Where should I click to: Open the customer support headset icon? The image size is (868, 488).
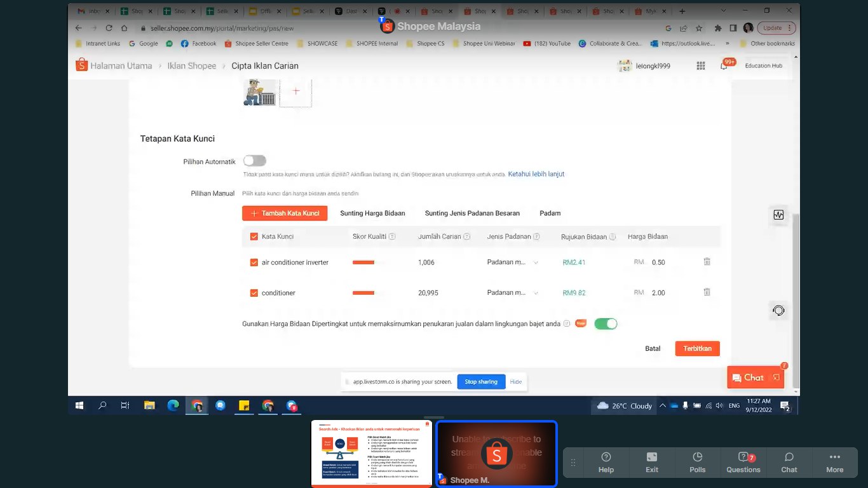click(x=778, y=311)
